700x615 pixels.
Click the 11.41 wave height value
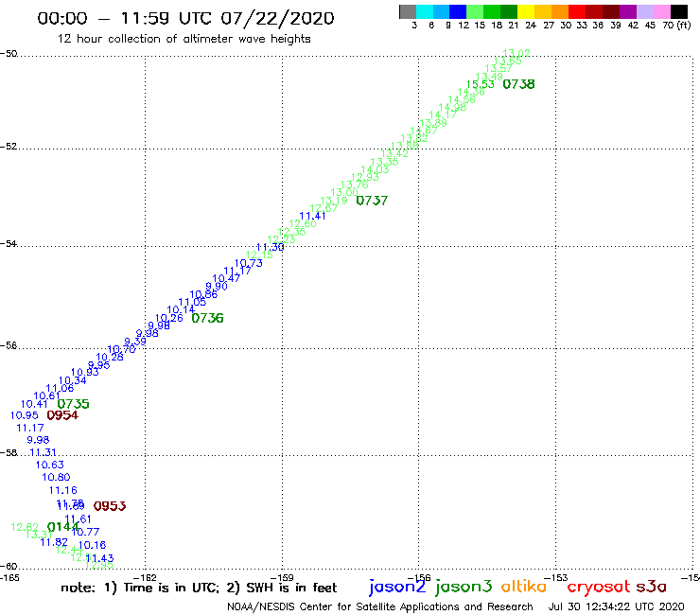[312, 216]
